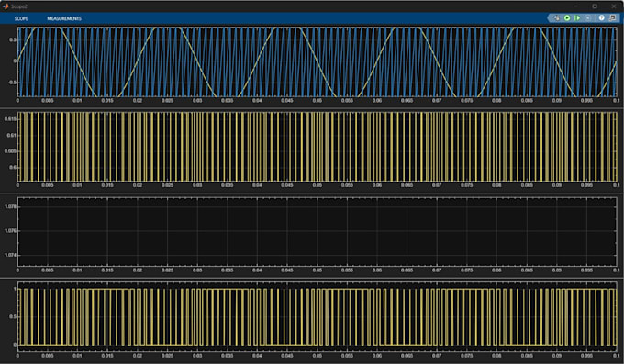This screenshot has height=364, width=624.
Task: Click the stop simulation button
Action: 588,18
